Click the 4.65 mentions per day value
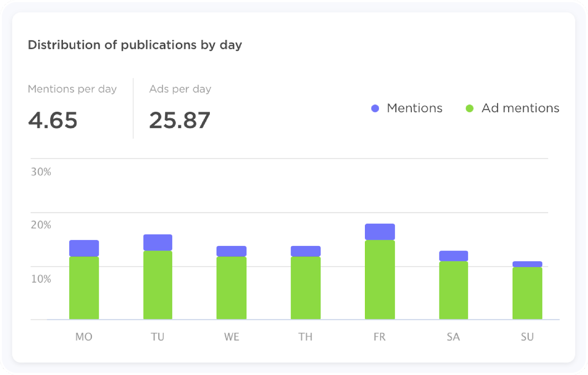 point(53,120)
